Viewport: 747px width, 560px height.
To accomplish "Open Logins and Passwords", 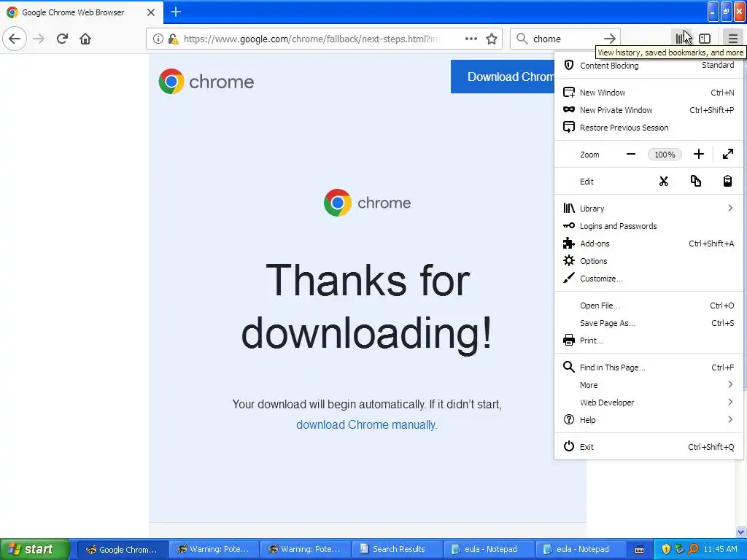I will click(649, 226).
